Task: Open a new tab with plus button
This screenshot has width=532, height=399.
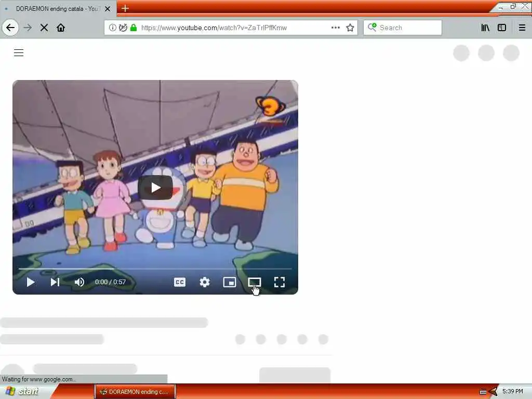Action: [125, 8]
